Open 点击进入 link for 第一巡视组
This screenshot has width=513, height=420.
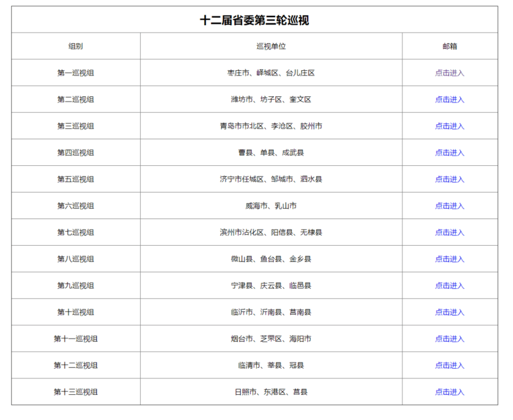[450, 73]
